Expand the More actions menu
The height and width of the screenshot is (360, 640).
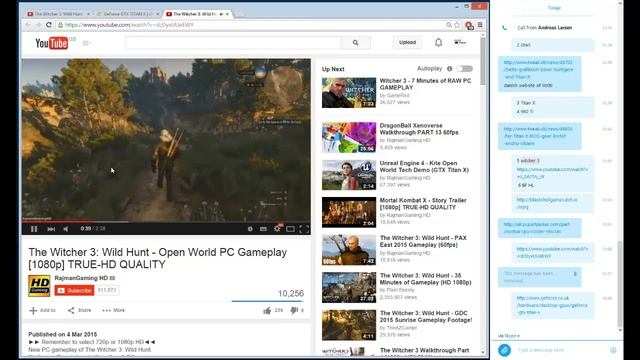click(x=114, y=310)
